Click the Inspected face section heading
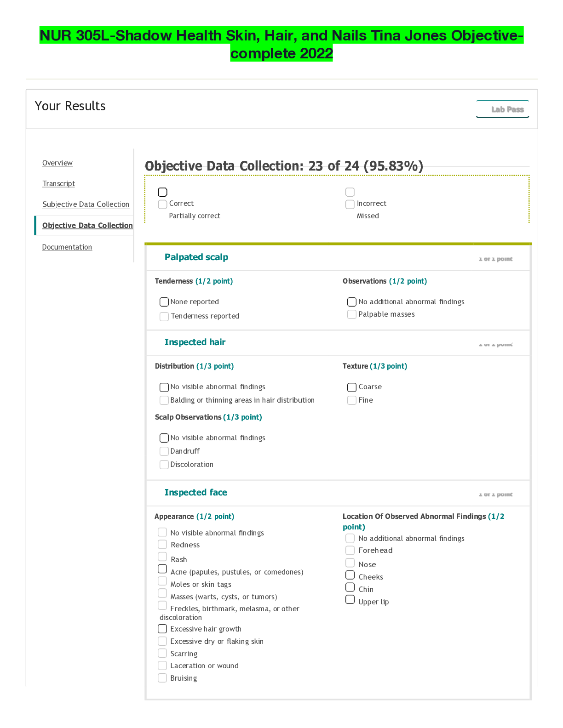 [196, 493]
